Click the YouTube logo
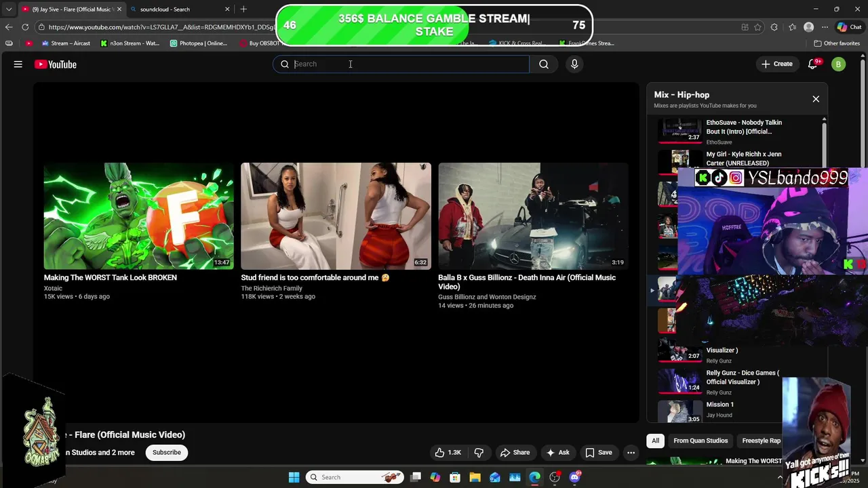868x488 pixels. (x=56, y=64)
